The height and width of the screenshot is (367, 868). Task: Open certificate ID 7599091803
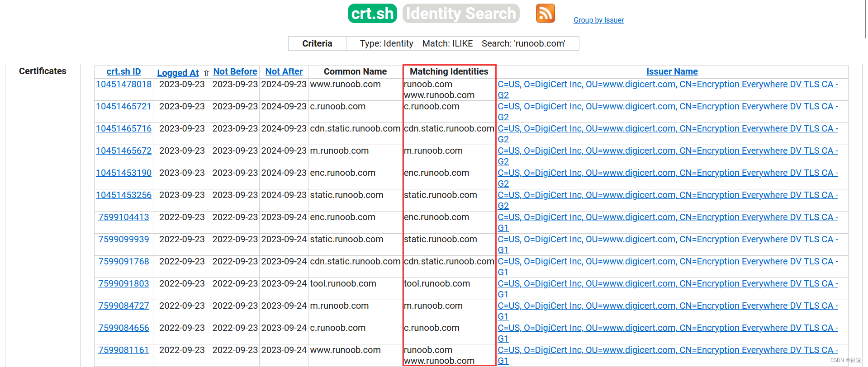[123, 283]
